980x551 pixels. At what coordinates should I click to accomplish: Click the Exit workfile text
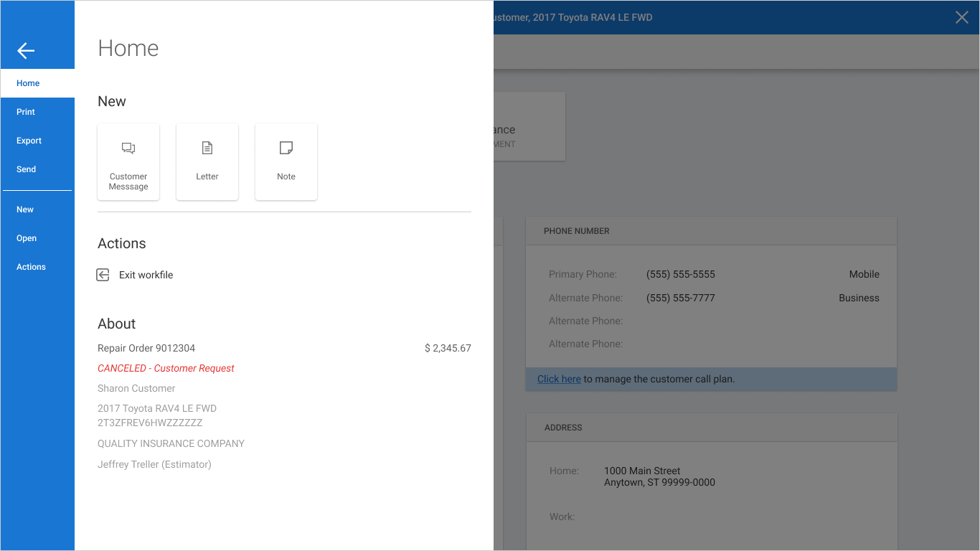click(x=146, y=275)
